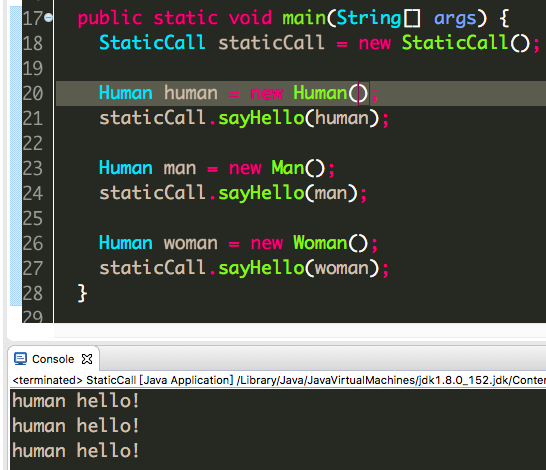Click 'Woman' constructor on line 26
The height and width of the screenshot is (470, 546).
(x=320, y=243)
